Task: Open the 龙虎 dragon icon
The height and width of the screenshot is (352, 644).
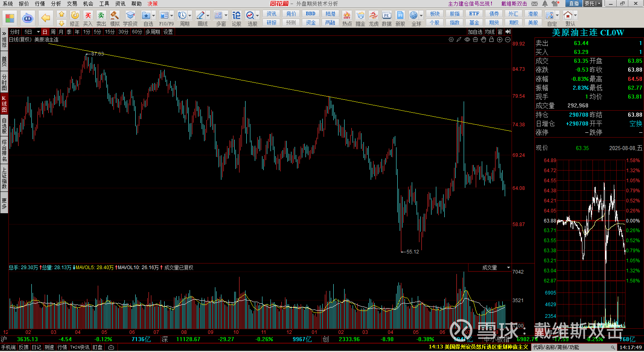Action: point(374,18)
